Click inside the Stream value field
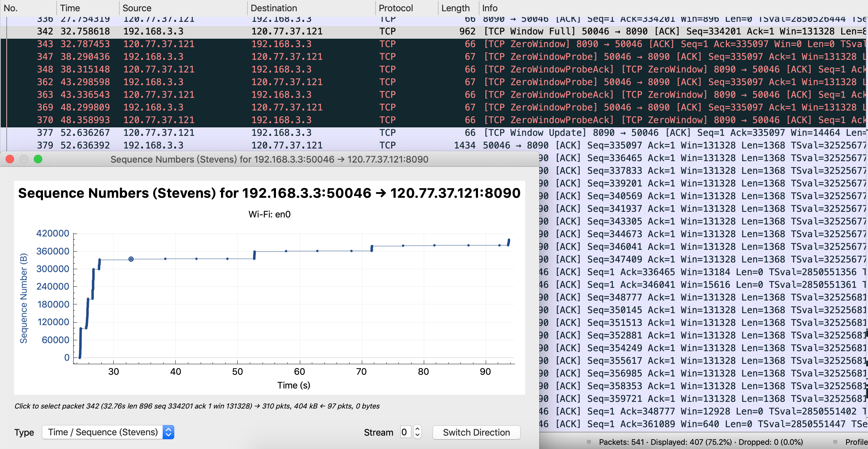This screenshot has height=449, width=868. pos(405,432)
